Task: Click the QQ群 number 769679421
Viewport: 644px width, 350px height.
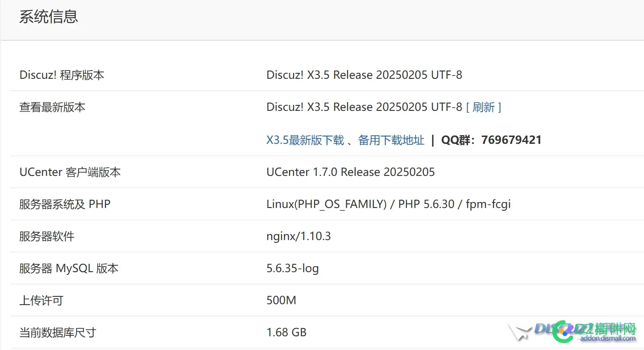Action: pos(511,140)
